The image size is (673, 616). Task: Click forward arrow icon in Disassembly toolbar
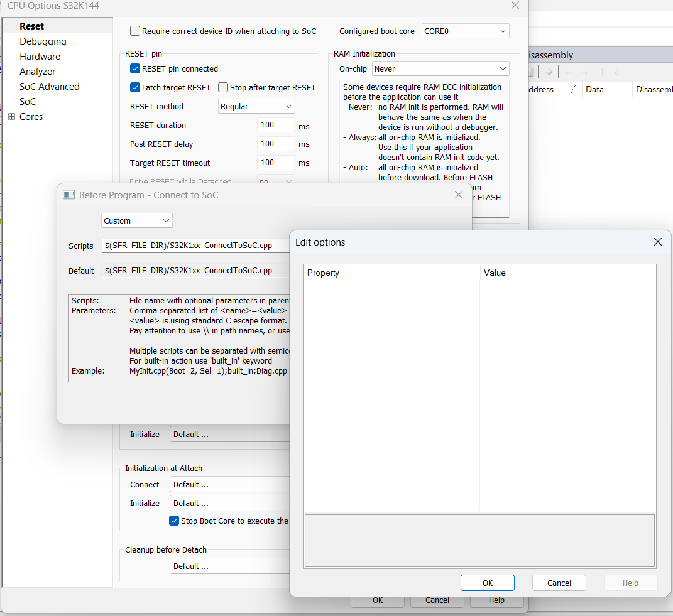click(549, 72)
